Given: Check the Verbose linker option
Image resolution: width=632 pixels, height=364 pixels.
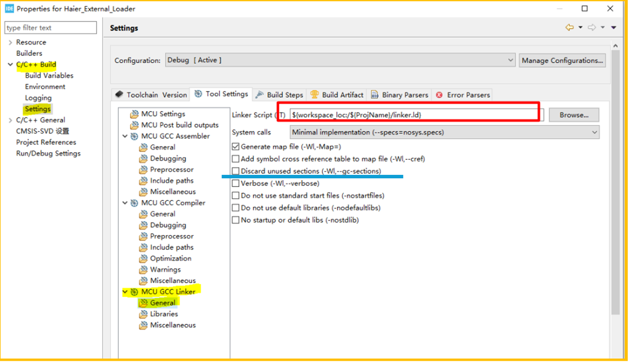Looking at the screenshot, I should pyautogui.click(x=235, y=183).
